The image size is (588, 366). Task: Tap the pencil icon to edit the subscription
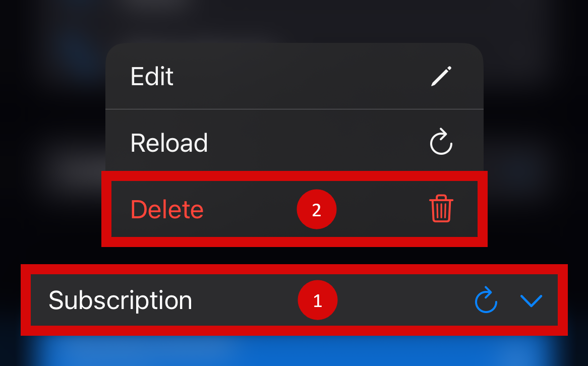(441, 76)
